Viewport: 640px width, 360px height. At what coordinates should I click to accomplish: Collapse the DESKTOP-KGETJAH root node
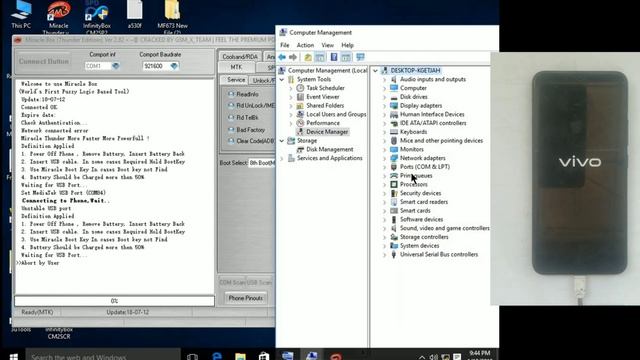click(x=375, y=71)
